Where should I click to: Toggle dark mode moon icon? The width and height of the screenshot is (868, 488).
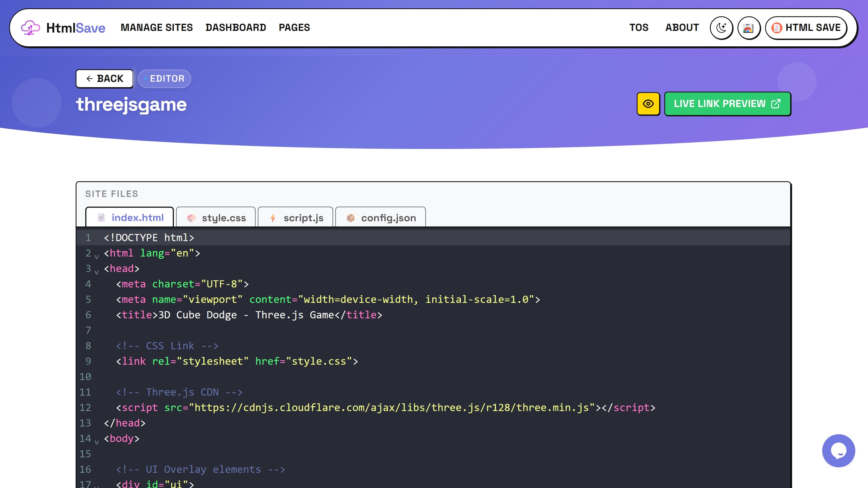(721, 28)
